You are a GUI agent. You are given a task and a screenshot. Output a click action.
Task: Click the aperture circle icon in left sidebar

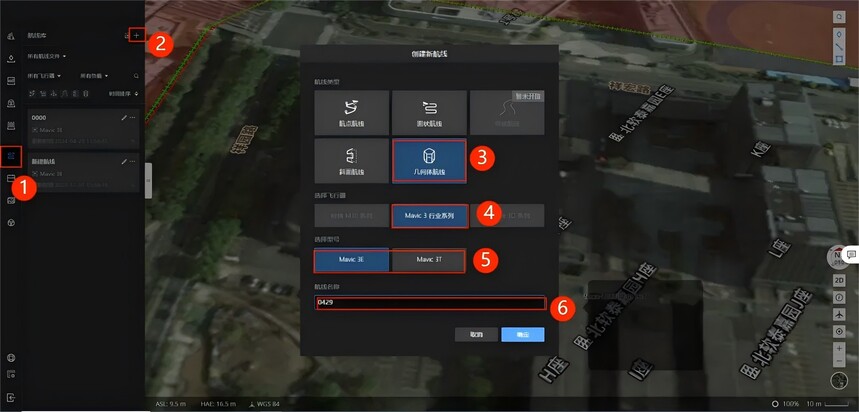click(x=11, y=222)
